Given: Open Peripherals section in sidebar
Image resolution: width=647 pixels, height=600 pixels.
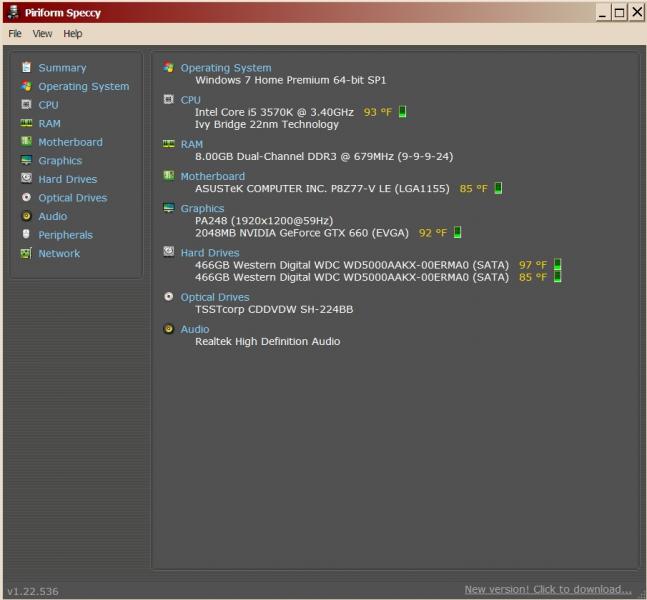Looking at the screenshot, I should pyautogui.click(x=66, y=235).
